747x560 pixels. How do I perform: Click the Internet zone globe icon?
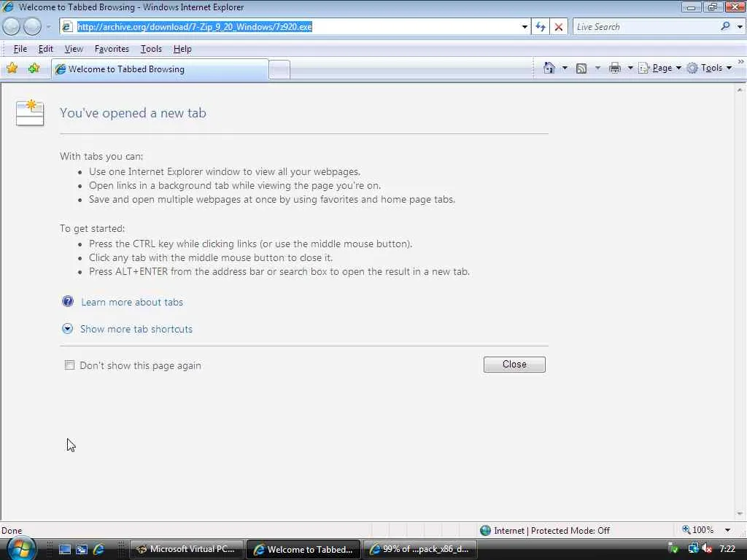(x=485, y=530)
